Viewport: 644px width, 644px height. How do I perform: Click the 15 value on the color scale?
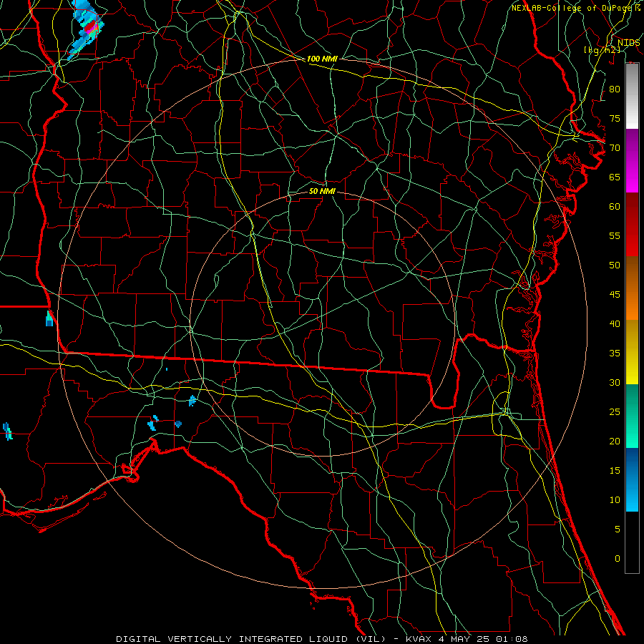click(x=615, y=471)
